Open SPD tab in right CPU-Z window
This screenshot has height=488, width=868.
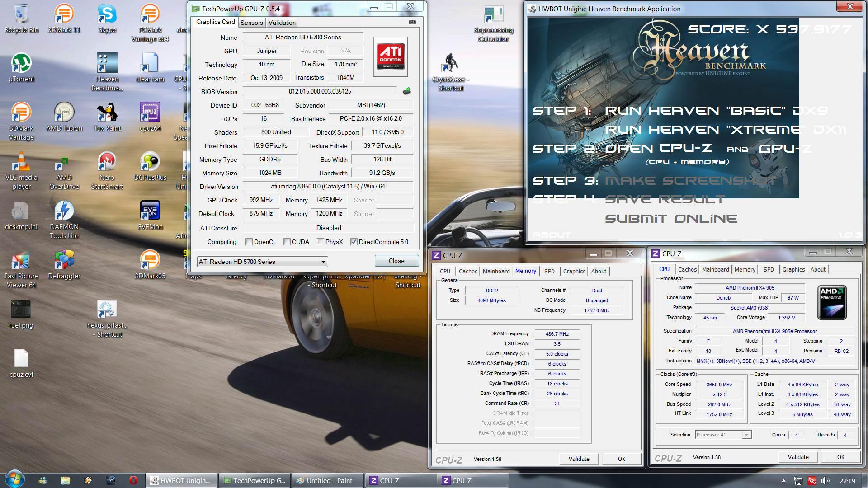click(x=769, y=269)
